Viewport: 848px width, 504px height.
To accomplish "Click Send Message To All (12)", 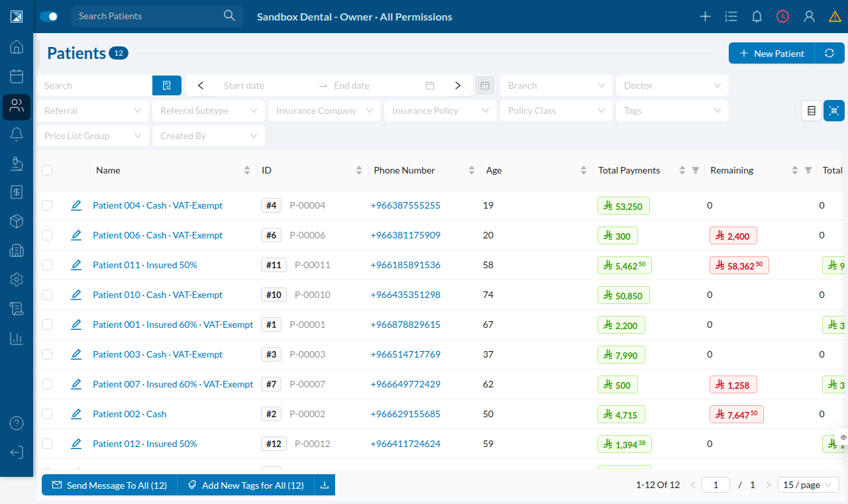I will tap(109, 485).
